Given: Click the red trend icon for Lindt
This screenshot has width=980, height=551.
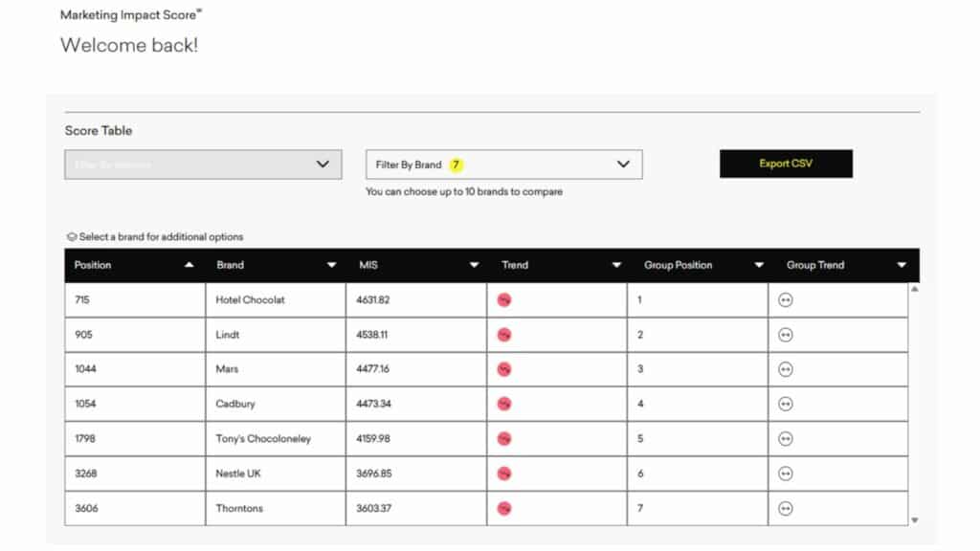Looking at the screenshot, I should pos(504,335).
